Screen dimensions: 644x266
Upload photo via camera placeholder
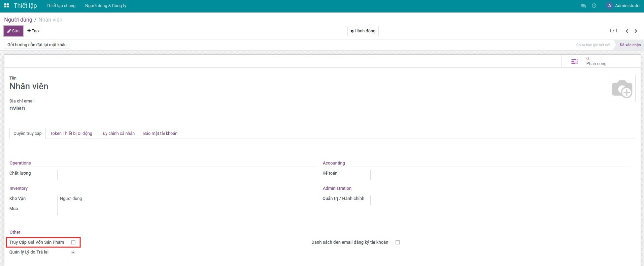point(622,89)
